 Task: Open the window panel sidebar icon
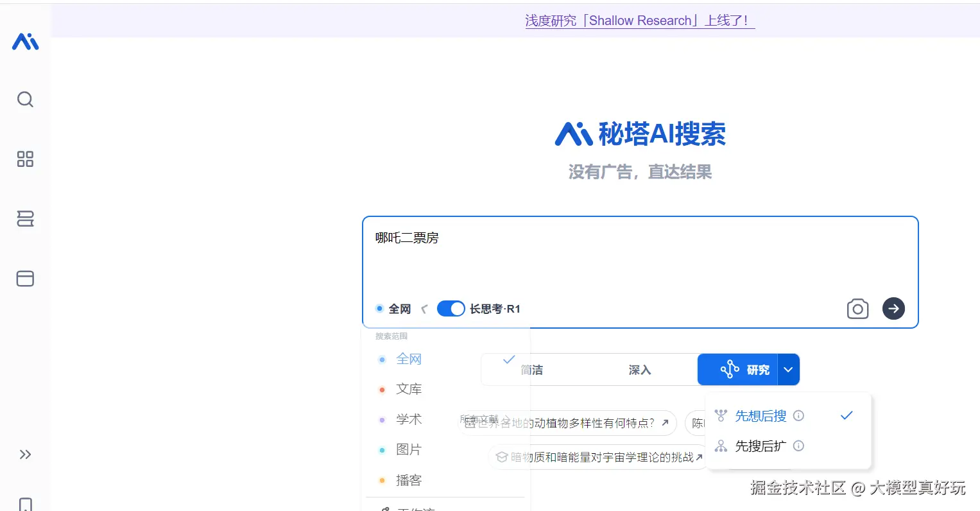[25, 278]
